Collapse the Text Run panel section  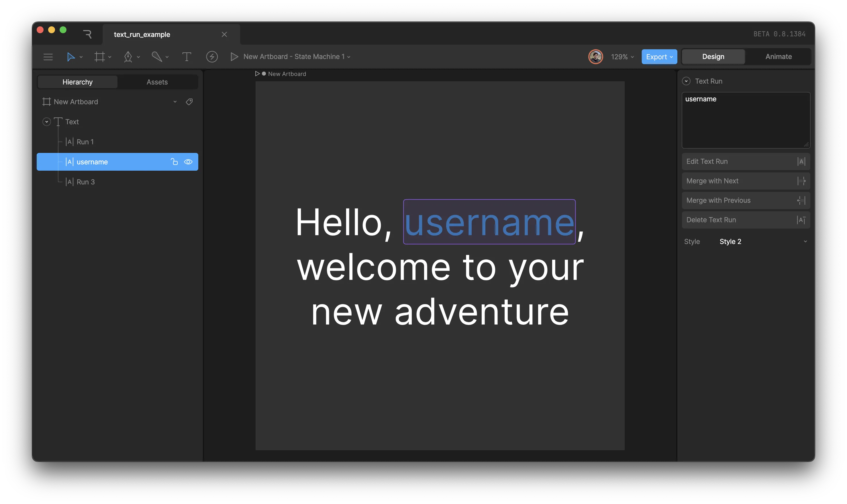pyautogui.click(x=686, y=81)
